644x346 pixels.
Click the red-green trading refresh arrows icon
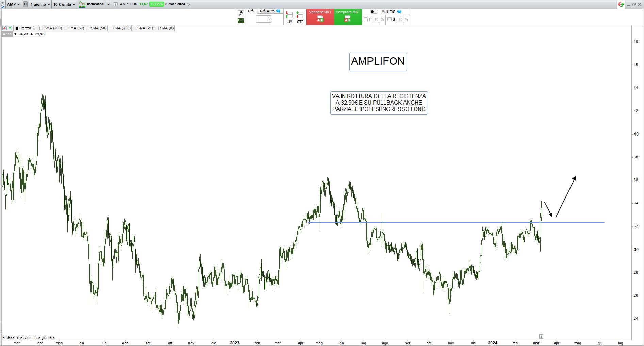621,4
